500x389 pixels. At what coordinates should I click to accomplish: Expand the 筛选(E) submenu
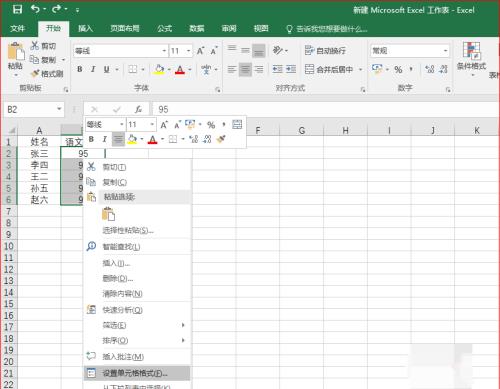(137, 325)
